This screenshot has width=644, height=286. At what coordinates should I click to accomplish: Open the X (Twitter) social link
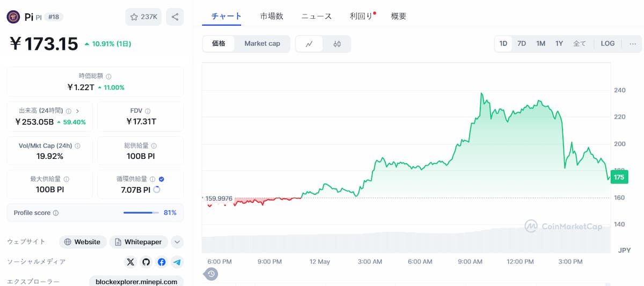coord(130,262)
